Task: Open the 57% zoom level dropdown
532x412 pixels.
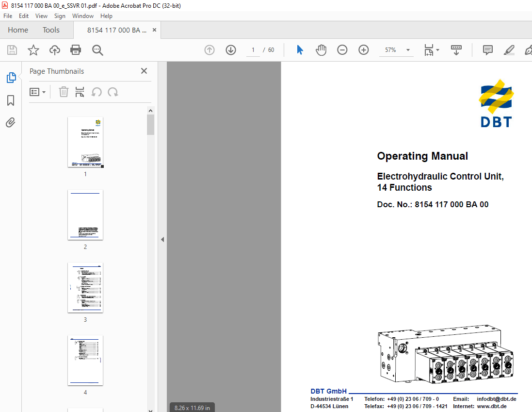Action: point(408,49)
